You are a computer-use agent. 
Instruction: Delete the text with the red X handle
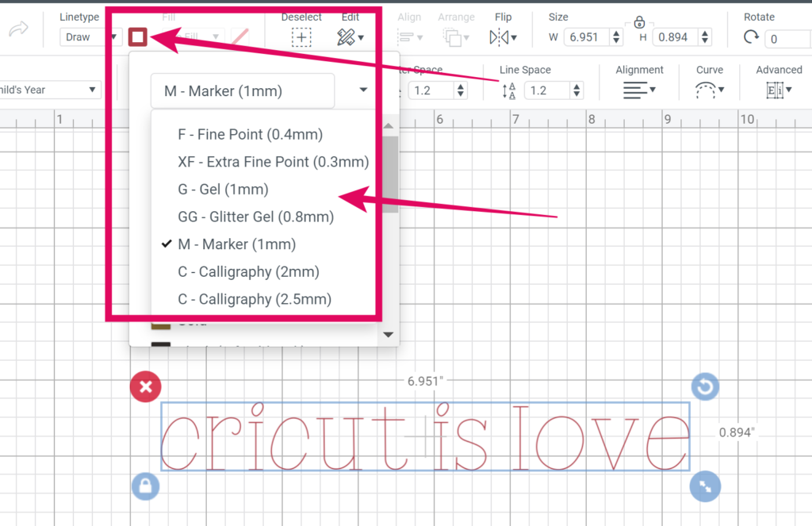click(x=146, y=386)
